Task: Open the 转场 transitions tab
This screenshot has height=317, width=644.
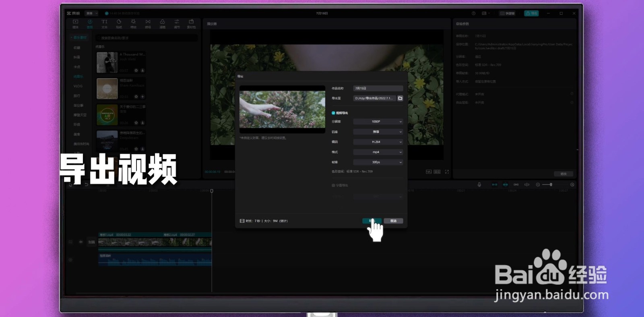Action: pos(148,24)
